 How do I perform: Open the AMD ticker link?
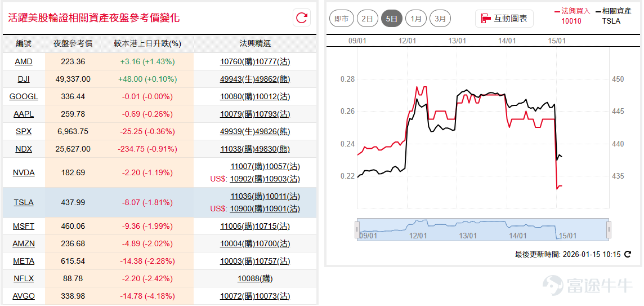[x=24, y=61]
